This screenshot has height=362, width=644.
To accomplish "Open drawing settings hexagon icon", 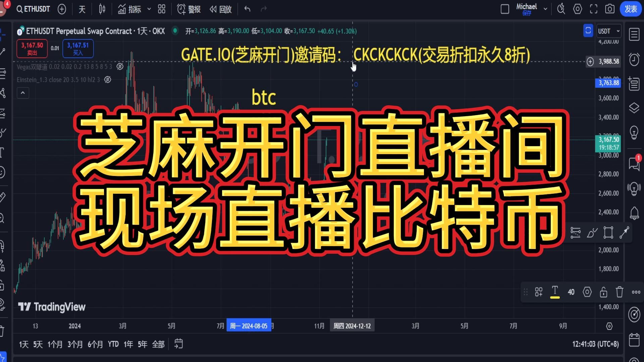I will [587, 292].
